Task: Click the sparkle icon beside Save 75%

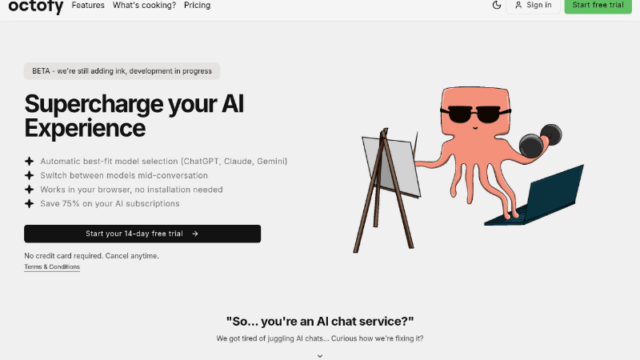Action: 29,204
